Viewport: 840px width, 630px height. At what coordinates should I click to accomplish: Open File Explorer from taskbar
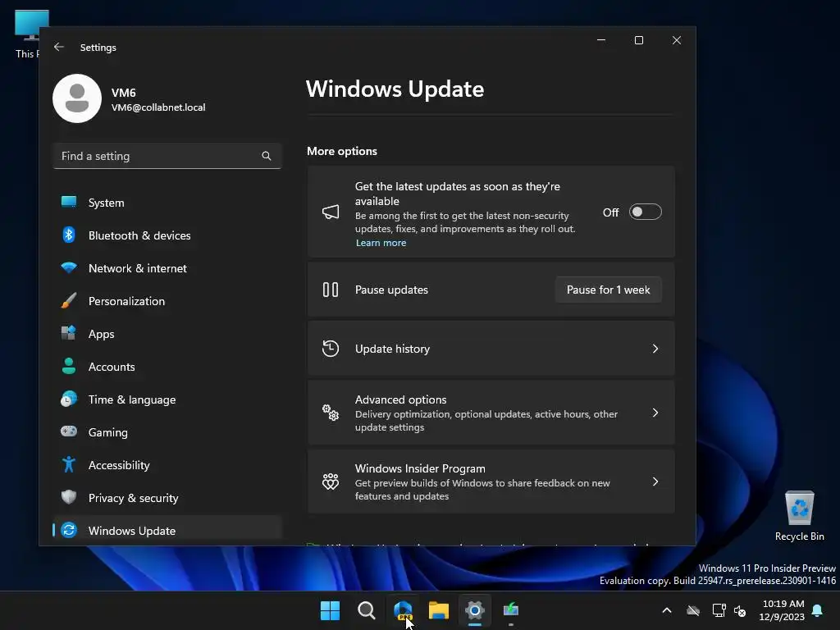[439, 610]
